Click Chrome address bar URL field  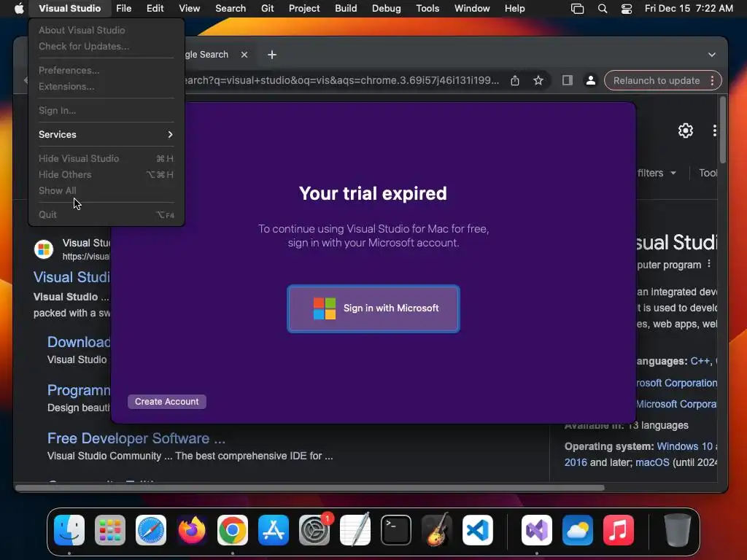coord(341,80)
